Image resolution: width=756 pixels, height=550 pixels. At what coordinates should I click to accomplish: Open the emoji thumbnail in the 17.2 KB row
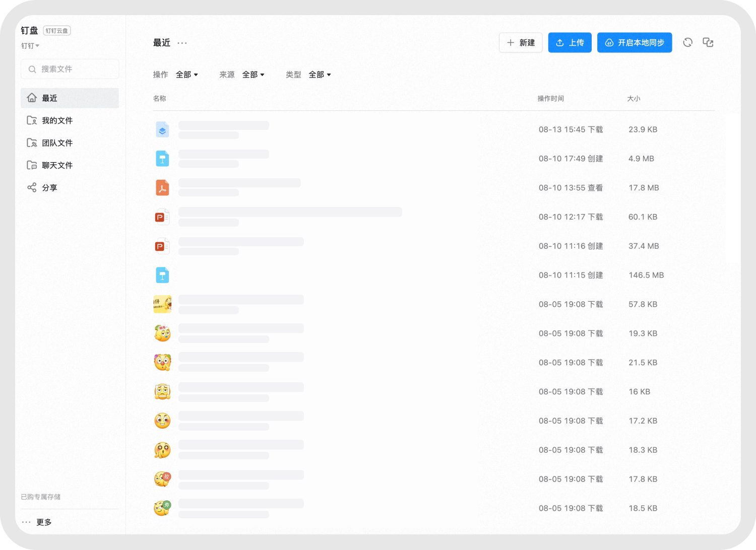[x=162, y=421]
